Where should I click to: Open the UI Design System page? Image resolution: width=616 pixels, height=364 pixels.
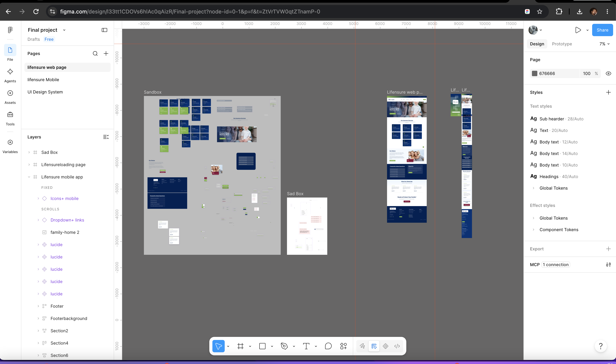pyautogui.click(x=68, y=92)
